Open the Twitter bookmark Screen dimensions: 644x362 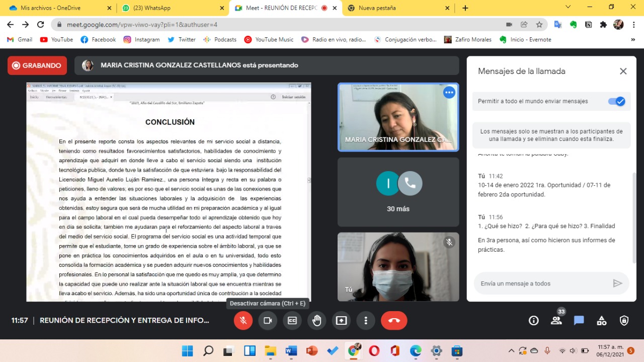(182, 39)
